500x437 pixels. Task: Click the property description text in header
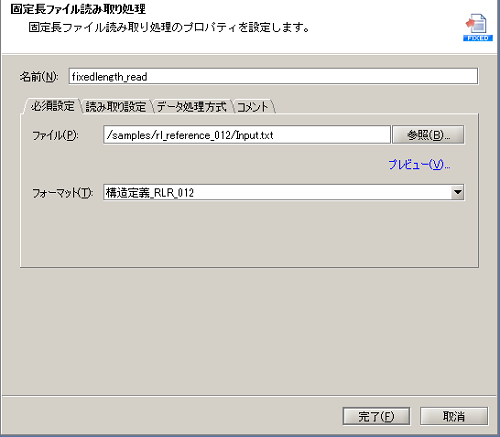(x=169, y=27)
